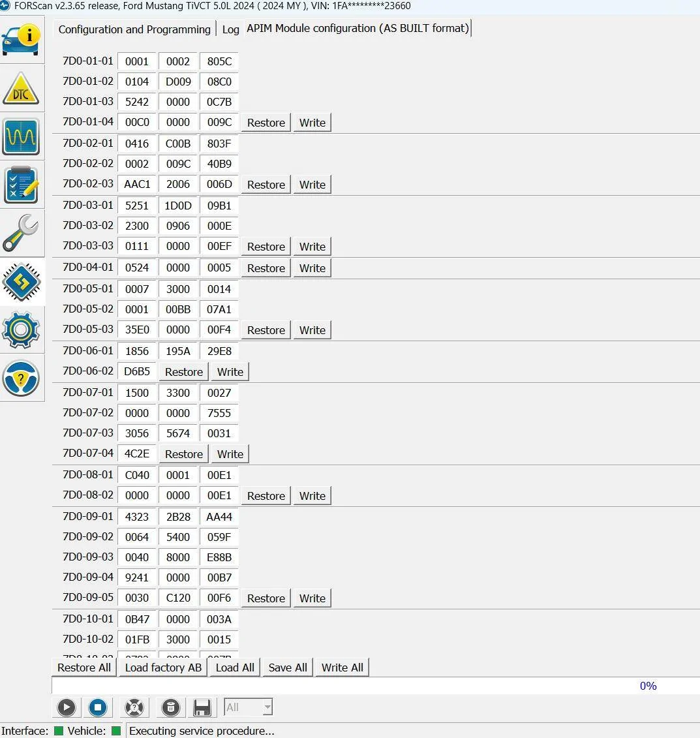The width and height of the screenshot is (700, 738).
Task: Restore block at row 7D0-03-03
Action: pos(266,247)
